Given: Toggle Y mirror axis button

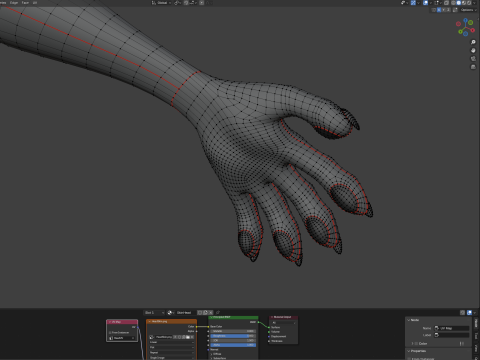Looking at the screenshot, I should [x=443, y=10].
